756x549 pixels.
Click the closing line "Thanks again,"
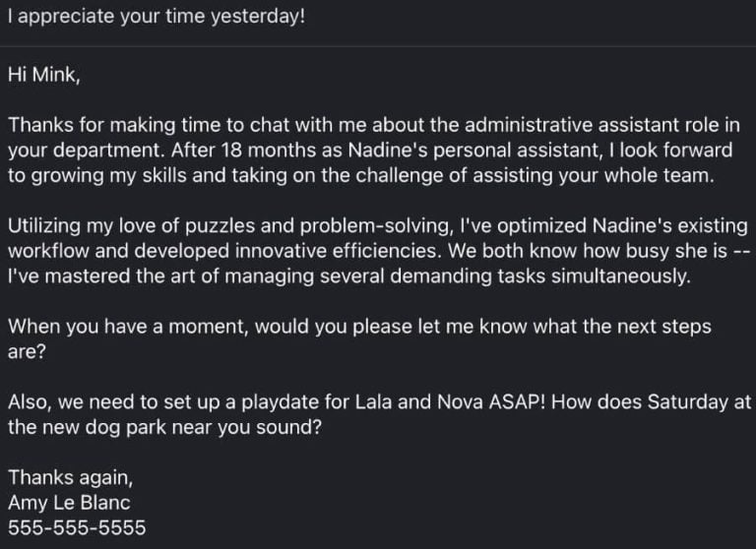tap(69, 477)
